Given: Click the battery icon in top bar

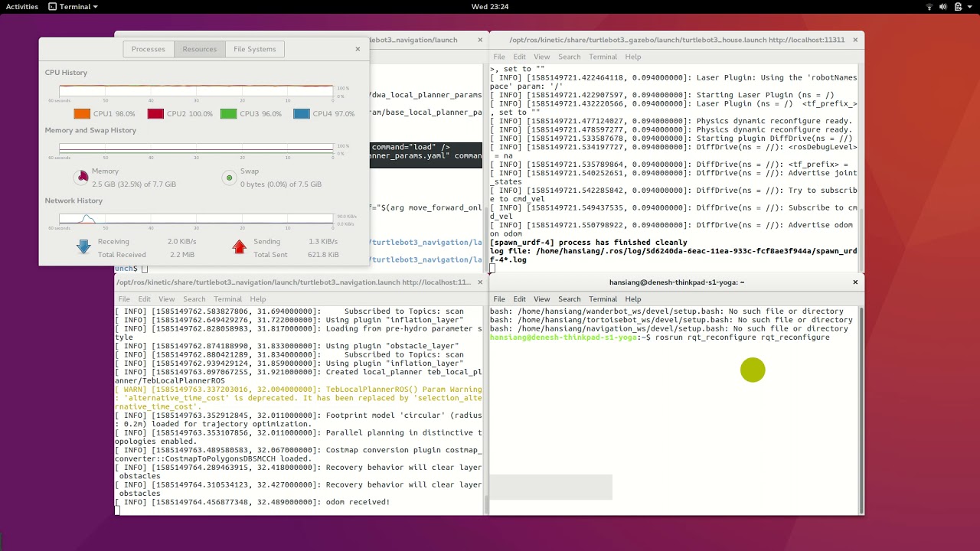Looking at the screenshot, I should [x=959, y=6].
